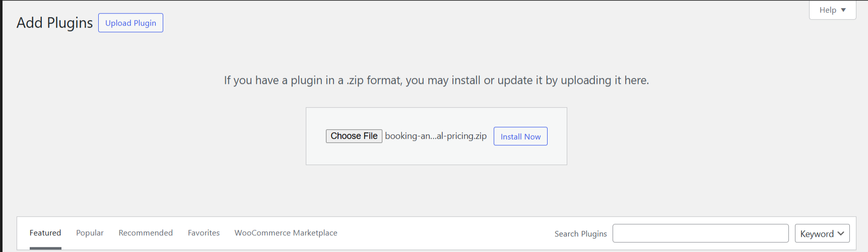Go to the Favorites tab
The image size is (868, 252).
click(x=204, y=233)
